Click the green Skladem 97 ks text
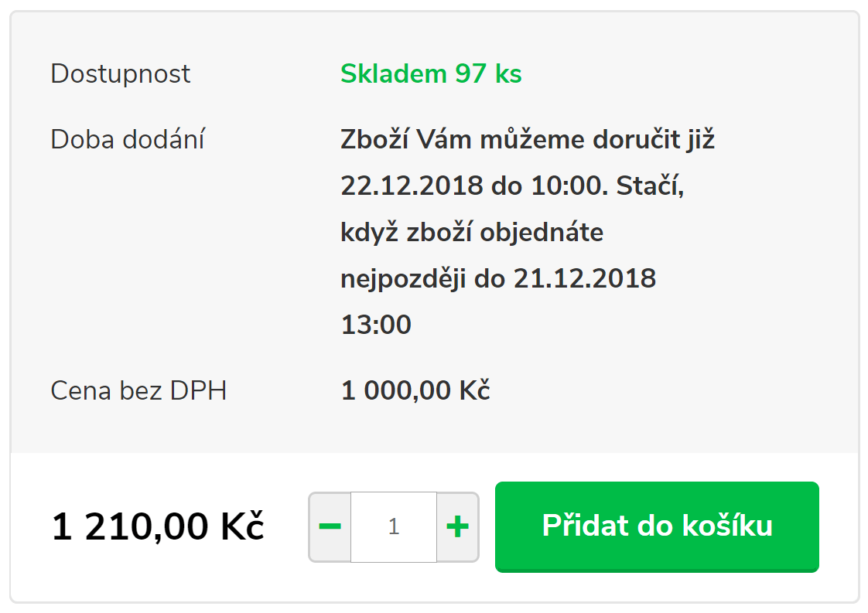The height and width of the screenshot is (613, 868). click(x=431, y=74)
